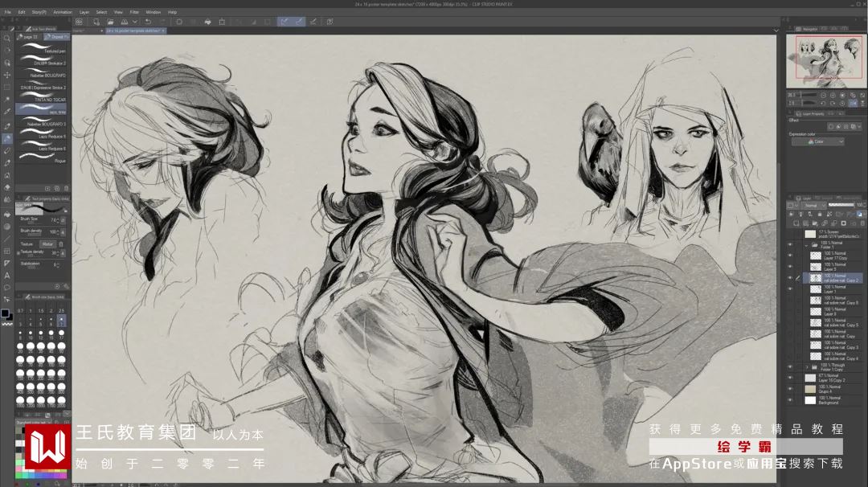Click the Fill bucket icon in command bar

point(207,22)
